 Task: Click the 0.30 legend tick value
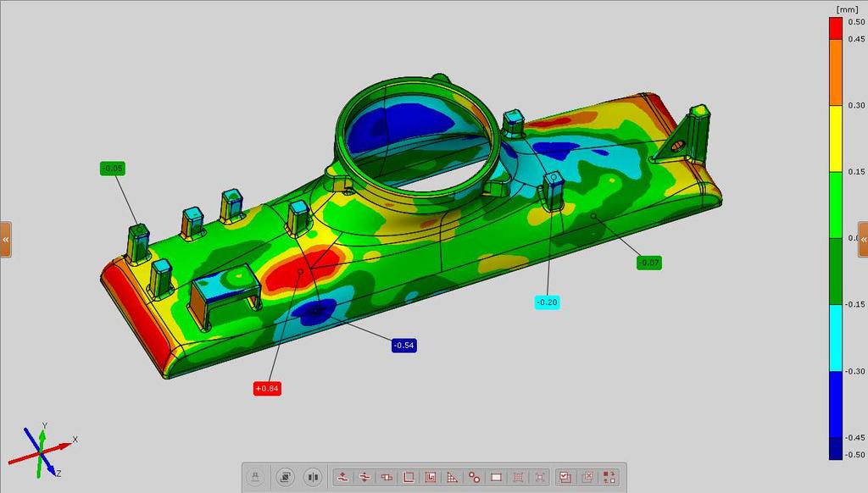click(856, 105)
